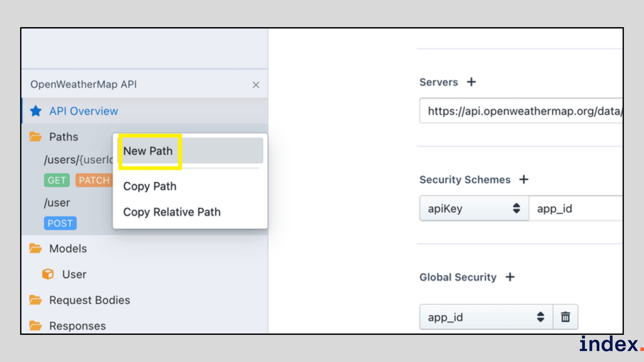Click the blue star API Overview icon
The height and width of the screenshot is (362, 644).
click(x=36, y=111)
